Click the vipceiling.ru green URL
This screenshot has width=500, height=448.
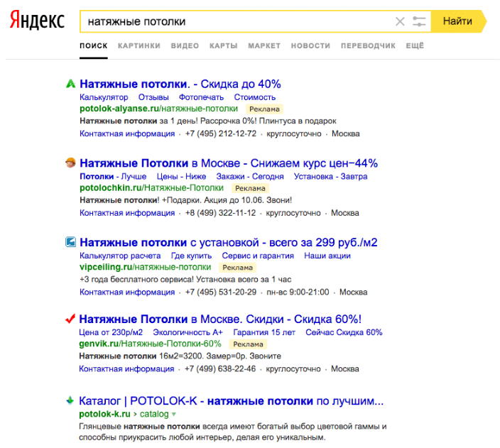146,267
